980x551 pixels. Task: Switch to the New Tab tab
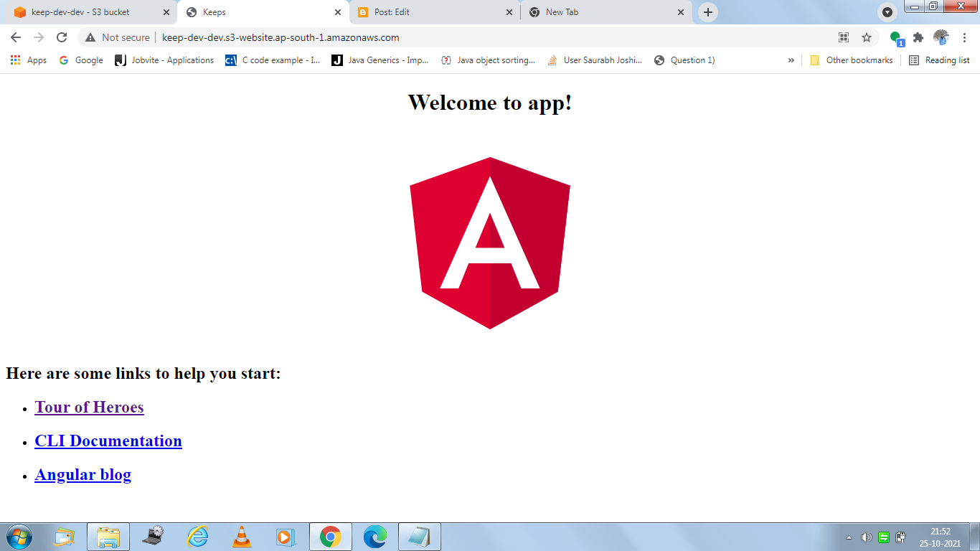(x=608, y=12)
